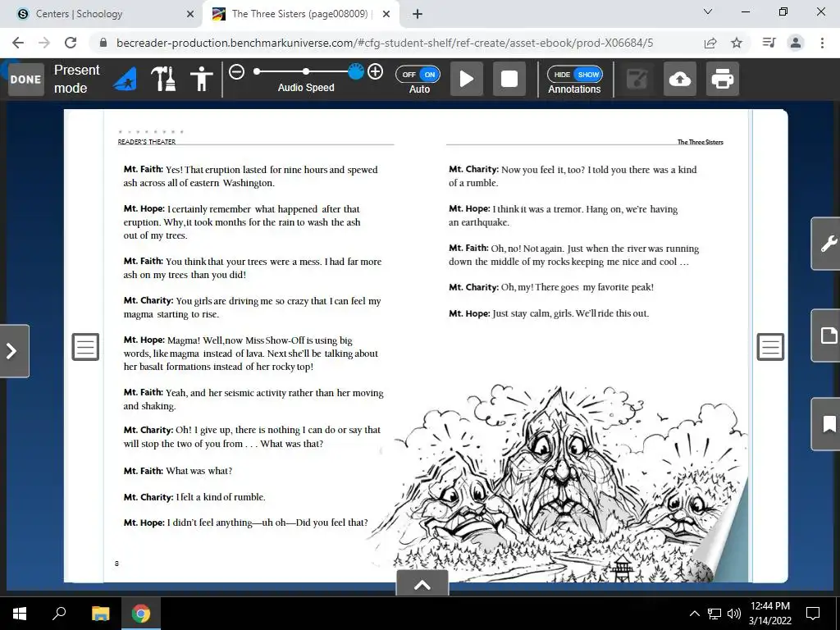This screenshot has width=840, height=630.
Task: Open the bookmark side tab
Action: (x=827, y=424)
